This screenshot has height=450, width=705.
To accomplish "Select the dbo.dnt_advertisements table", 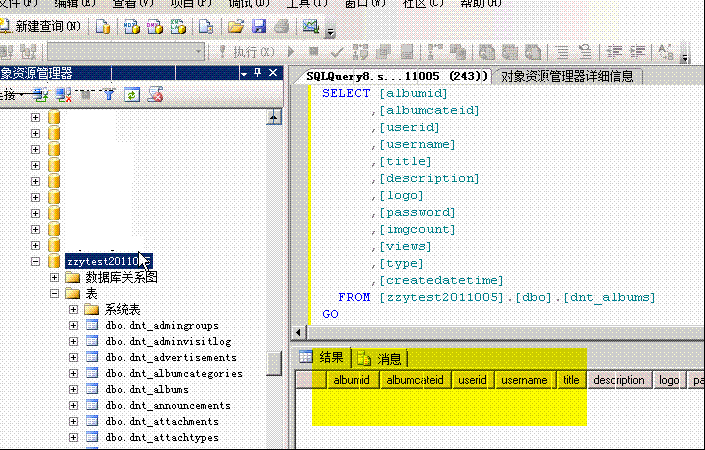I will (171, 358).
